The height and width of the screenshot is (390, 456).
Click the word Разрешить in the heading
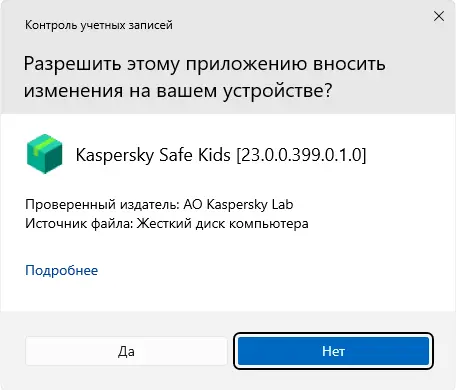[72, 64]
